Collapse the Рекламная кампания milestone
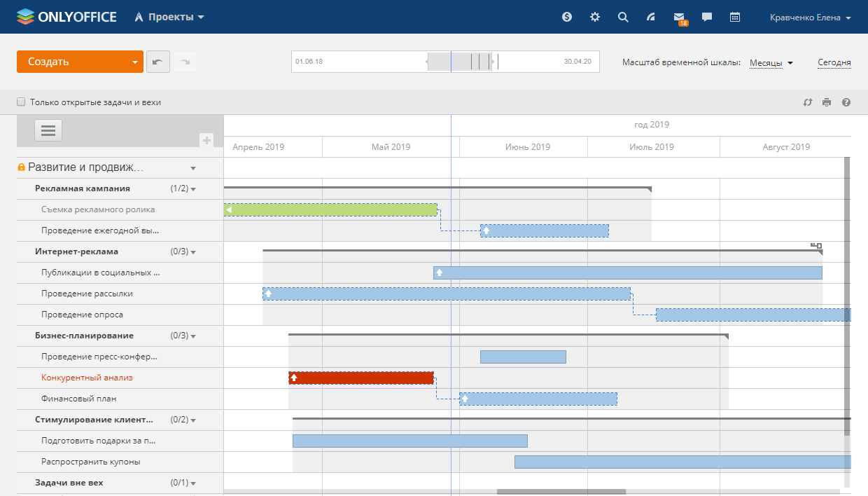Image resolution: width=868 pixels, height=496 pixels. [193, 189]
